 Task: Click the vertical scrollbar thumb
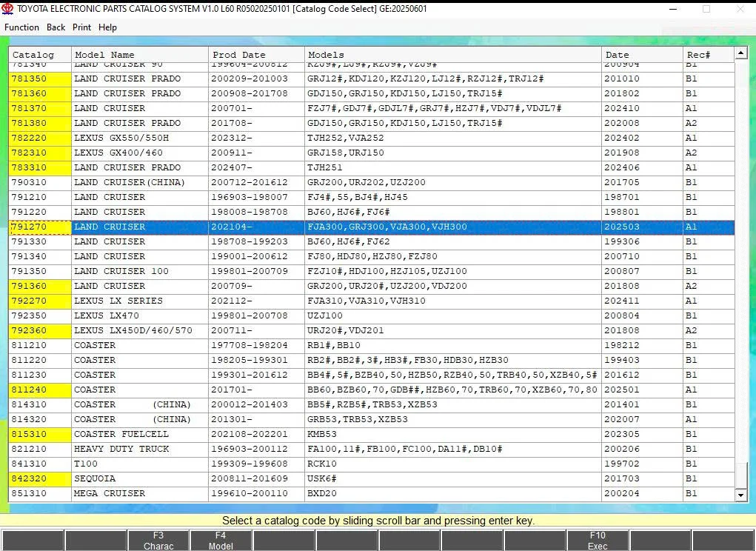[741, 475]
